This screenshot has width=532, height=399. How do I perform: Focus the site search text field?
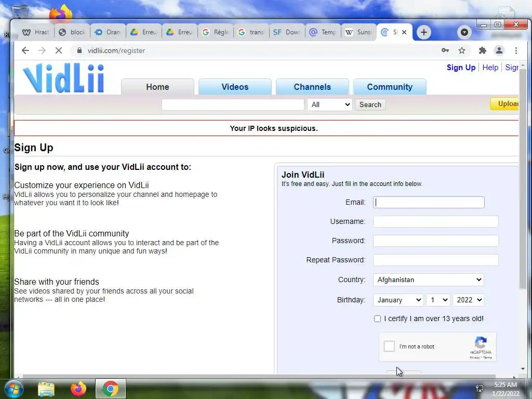pos(233,104)
